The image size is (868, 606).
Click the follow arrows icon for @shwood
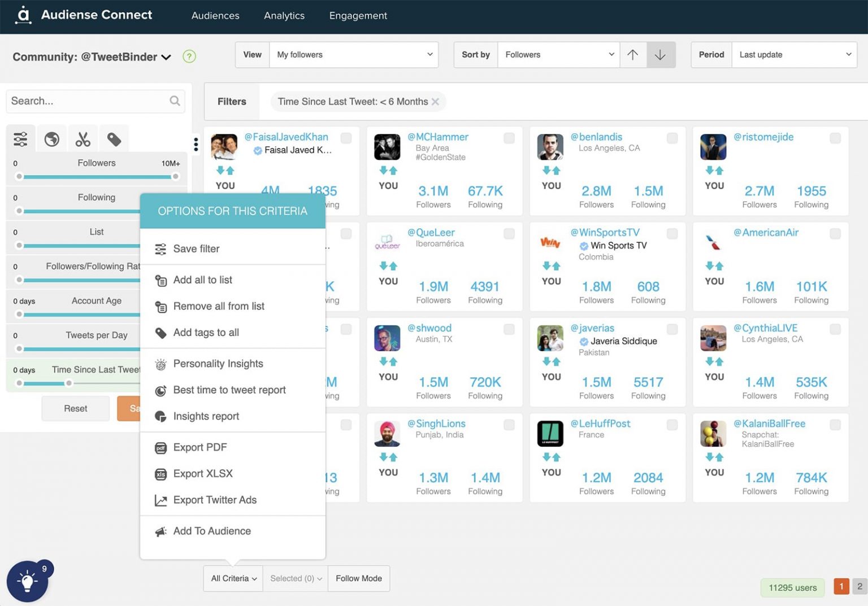(x=388, y=361)
